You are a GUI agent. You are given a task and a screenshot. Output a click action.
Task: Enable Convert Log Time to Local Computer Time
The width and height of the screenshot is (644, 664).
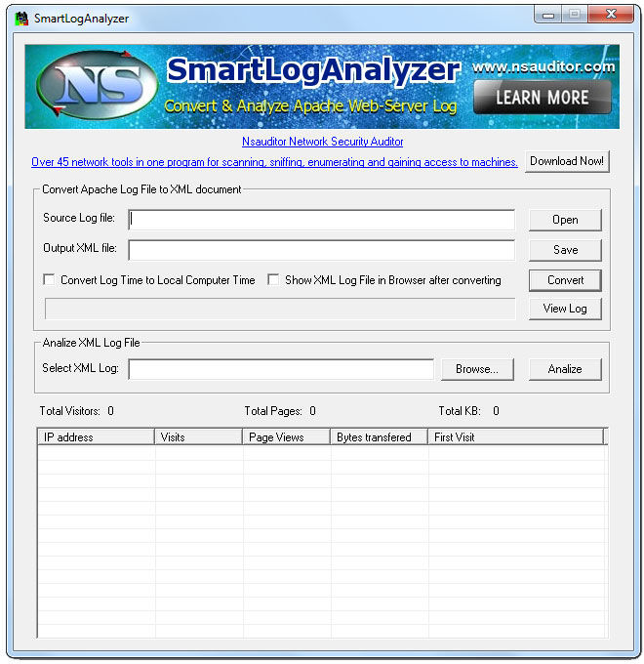pyautogui.click(x=49, y=279)
